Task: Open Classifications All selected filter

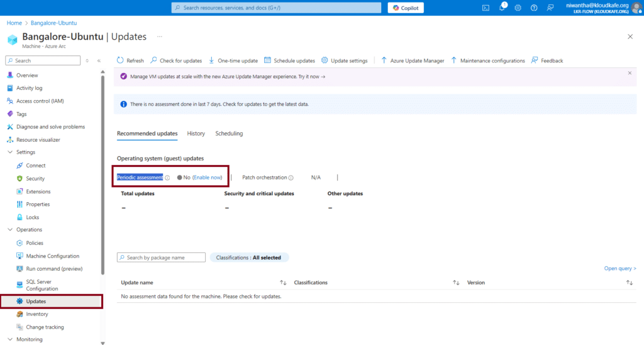Action: 248,257
